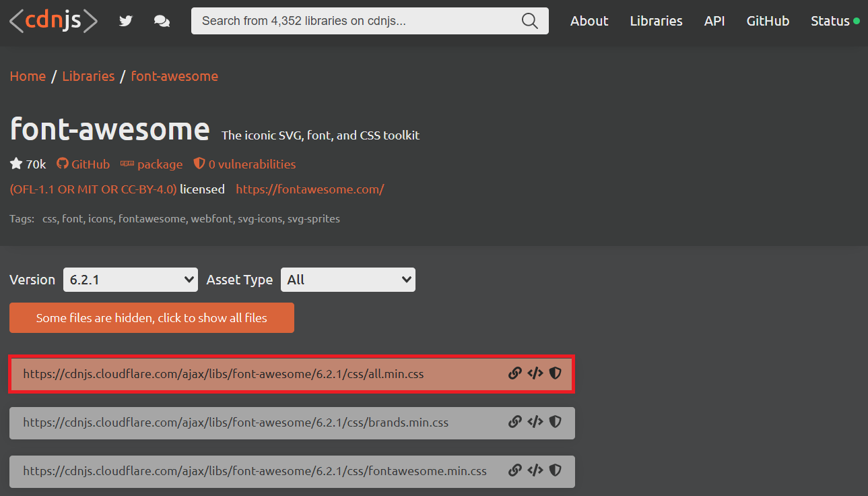Click the cdnjs logo
868x496 pixels.
[53, 21]
